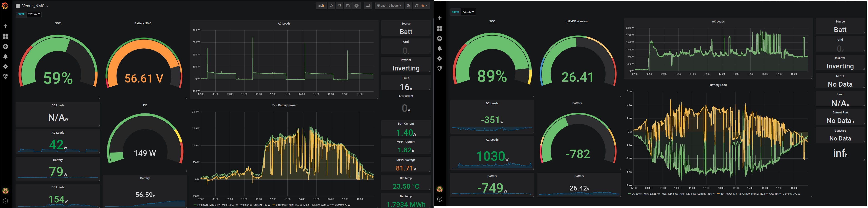This screenshot has height=208, width=868.
Task: Expand the 5s refresh interval dropdown
Action: tap(424, 6)
